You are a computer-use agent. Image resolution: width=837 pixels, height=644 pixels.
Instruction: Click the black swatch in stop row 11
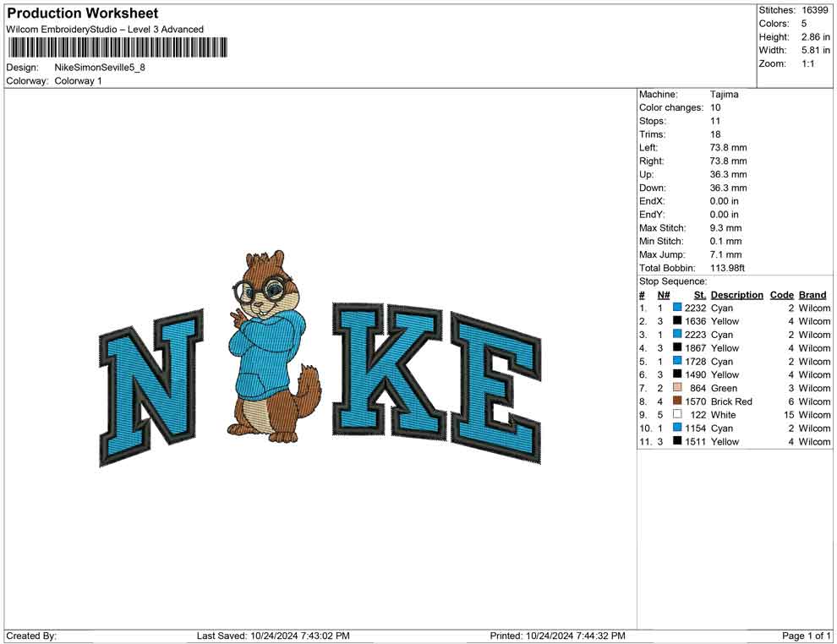click(677, 440)
